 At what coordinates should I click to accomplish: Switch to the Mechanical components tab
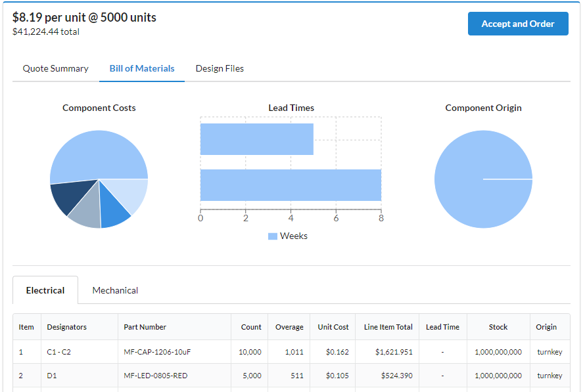click(x=115, y=290)
